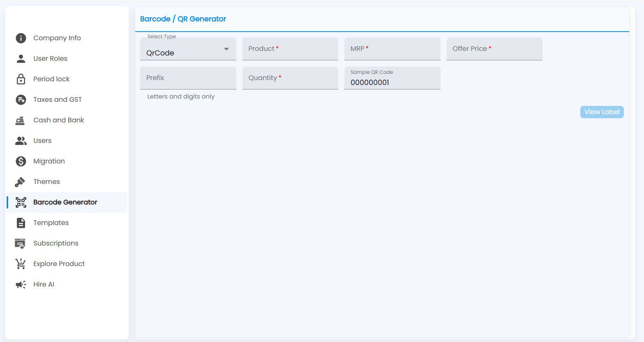The image size is (644, 342).
Task: Click the Explore Product cart icon
Action: [21, 264]
